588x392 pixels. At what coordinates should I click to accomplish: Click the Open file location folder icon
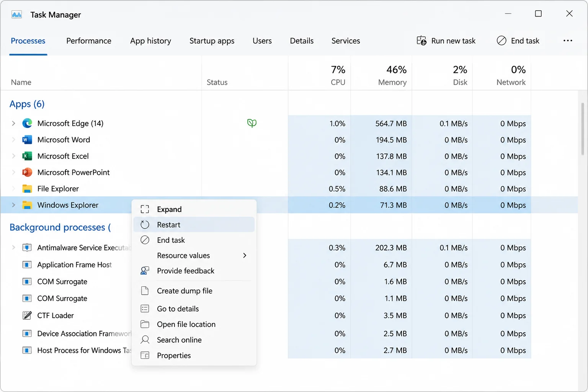[x=145, y=324]
